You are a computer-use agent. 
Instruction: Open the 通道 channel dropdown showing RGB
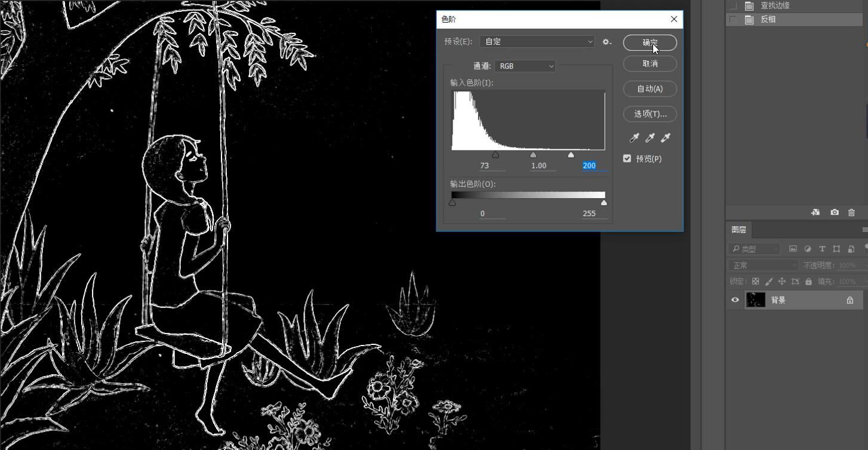pyautogui.click(x=525, y=66)
